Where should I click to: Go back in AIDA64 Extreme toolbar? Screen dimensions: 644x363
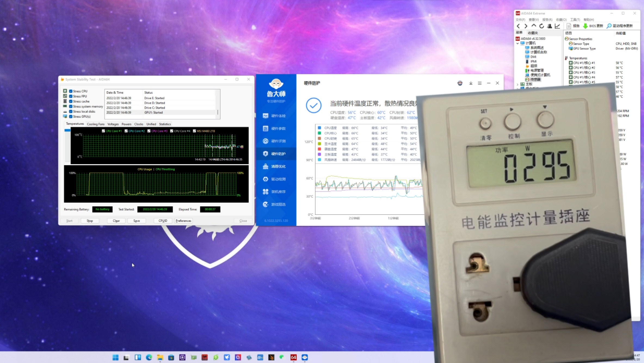click(x=518, y=26)
